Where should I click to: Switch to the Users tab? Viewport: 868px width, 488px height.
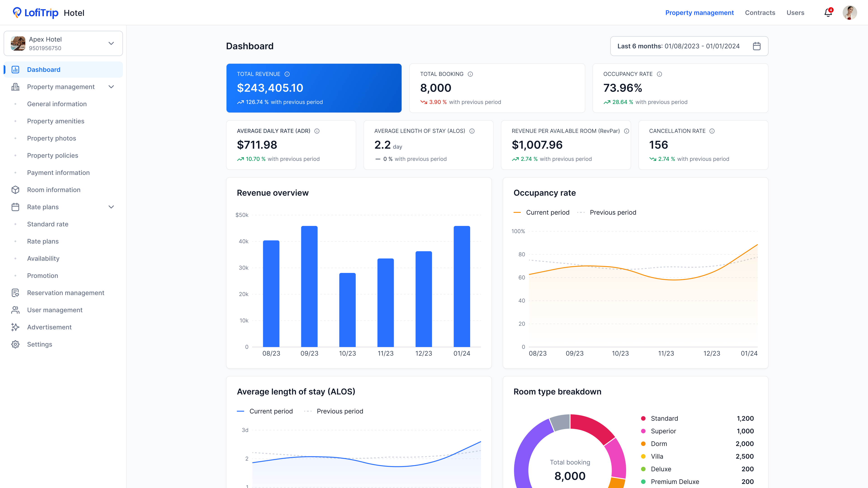click(795, 13)
